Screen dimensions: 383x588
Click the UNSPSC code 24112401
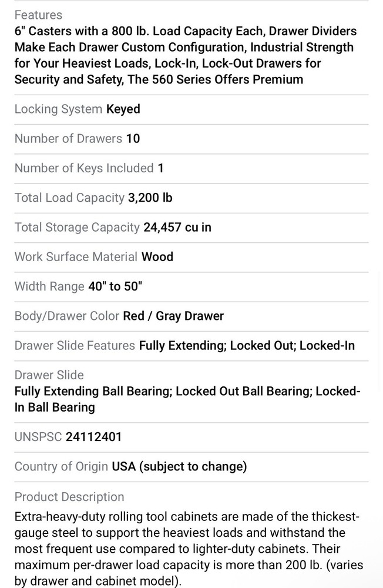point(94,437)
